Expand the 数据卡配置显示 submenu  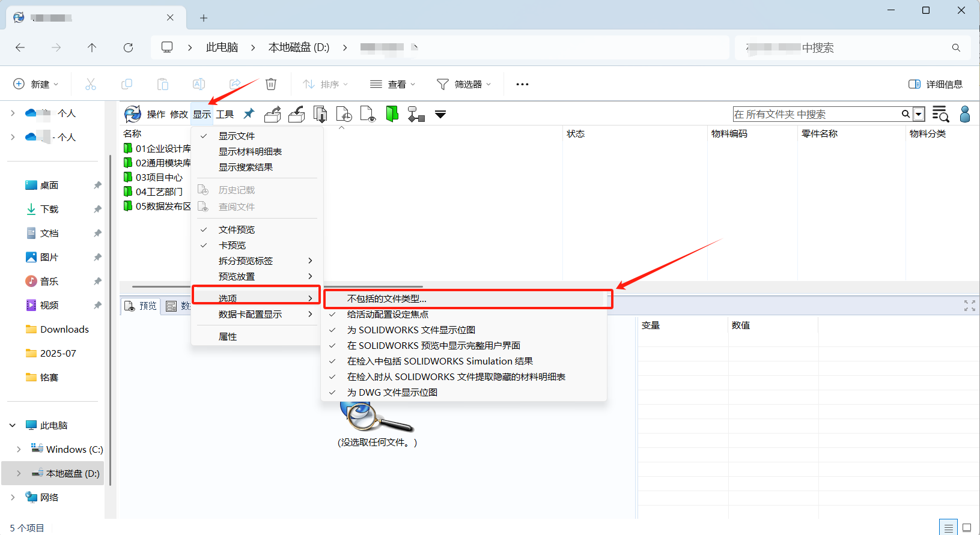(x=257, y=315)
